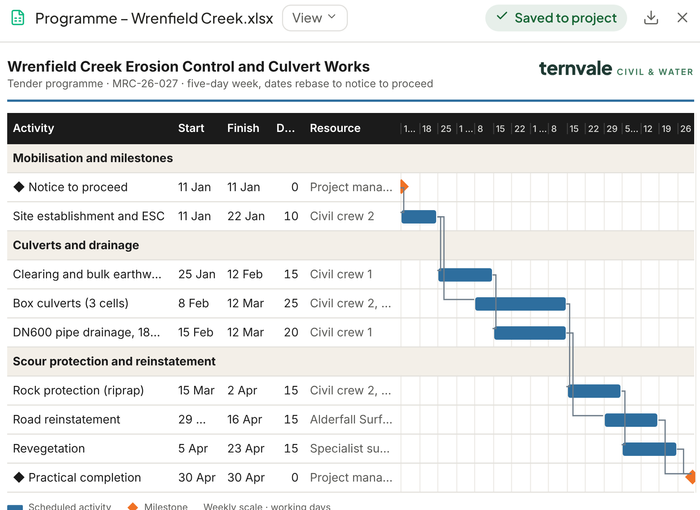
Task: Click the Alderfall Surf... resource cell
Action: coord(351,419)
